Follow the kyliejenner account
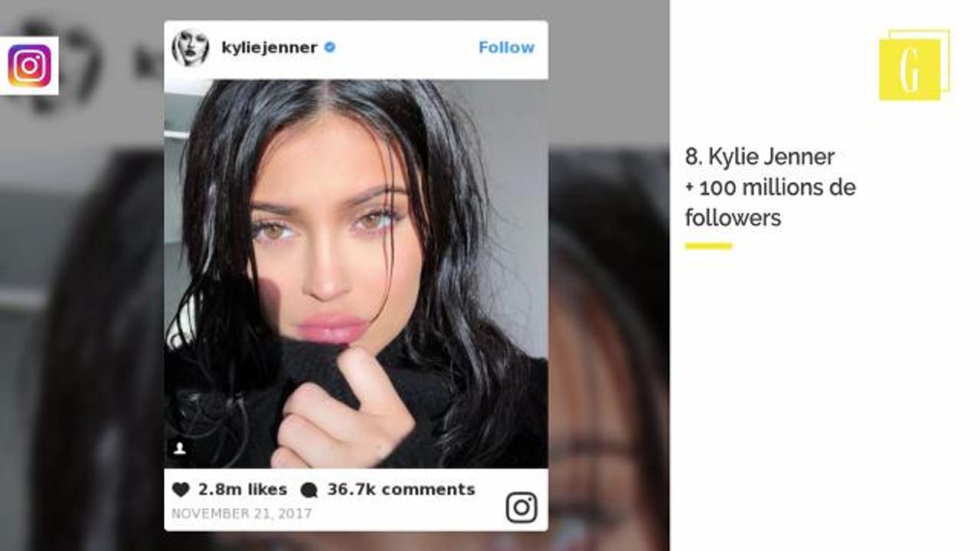This screenshot has width=980, height=551. 506,47
